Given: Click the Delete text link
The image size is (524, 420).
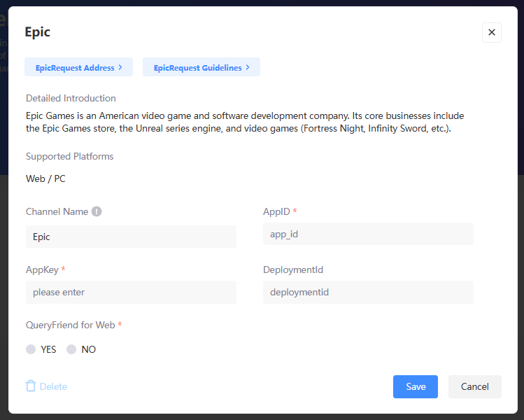Looking at the screenshot, I should (x=53, y=386).
